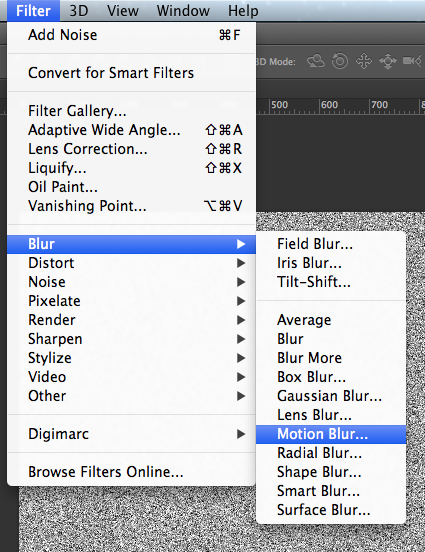Apply the Average blur
The height and width of the screenshot is (552, 425).
pos(331,320)
